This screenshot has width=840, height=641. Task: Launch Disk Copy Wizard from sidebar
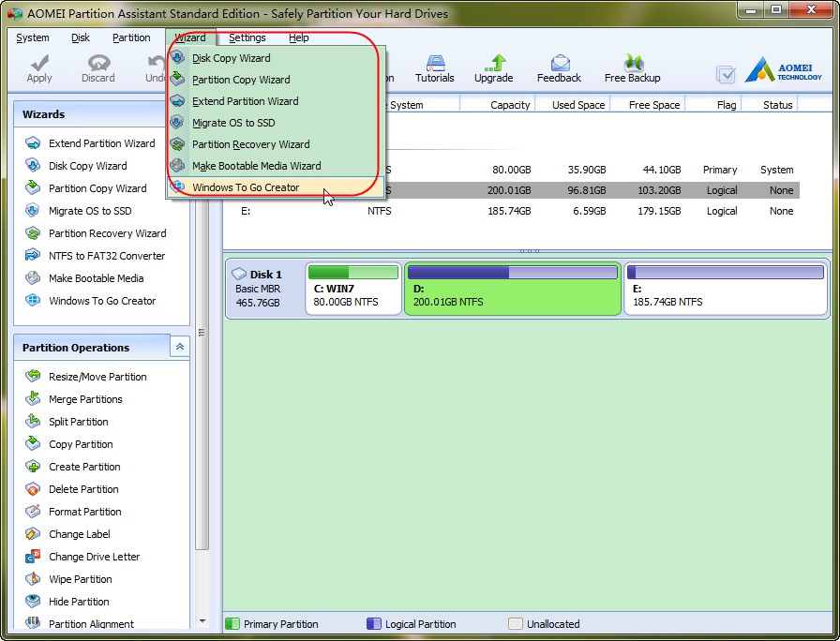pyautogui.click(x=76, y=166)
